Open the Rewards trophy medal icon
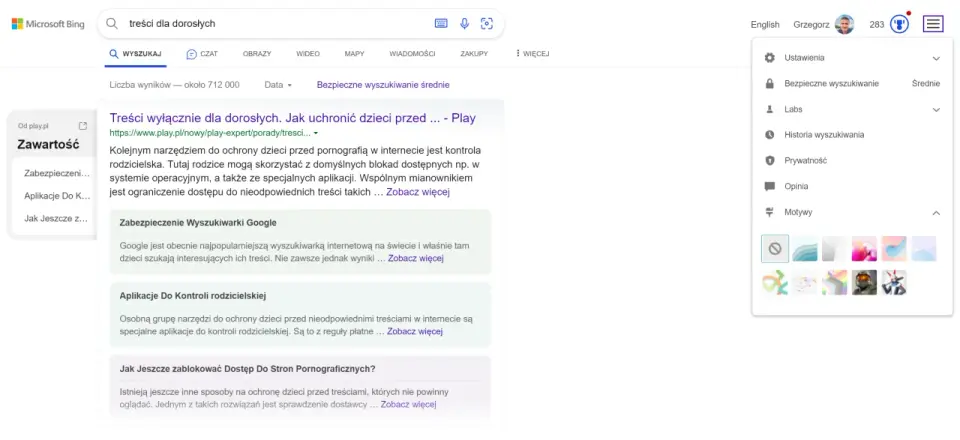This screenshot has width=960, height=440. [899, 24]
